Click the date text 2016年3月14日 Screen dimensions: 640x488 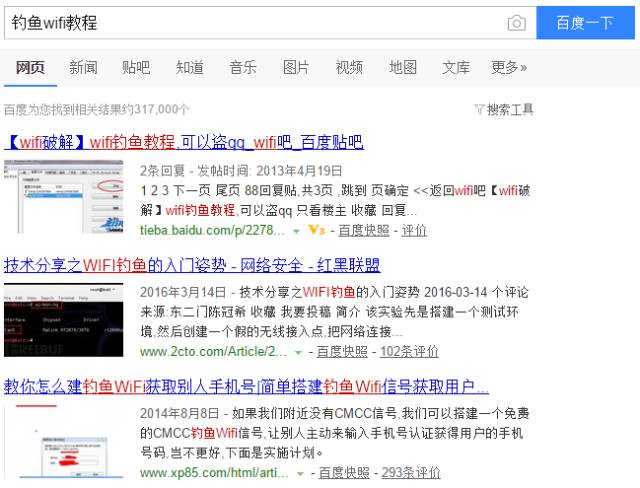(183, 292)
